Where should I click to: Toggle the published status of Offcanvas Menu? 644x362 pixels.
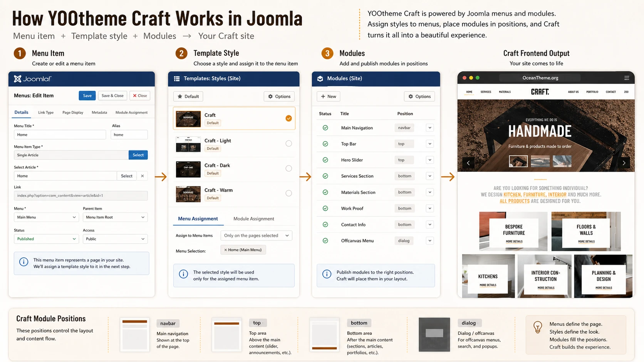point(325,241)
